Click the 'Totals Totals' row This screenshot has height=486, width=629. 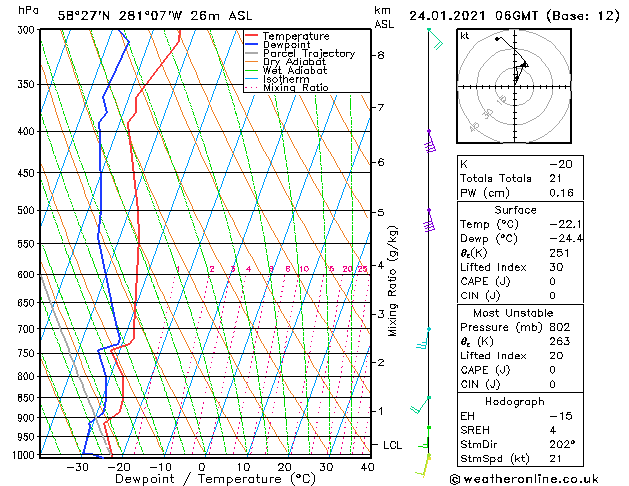click(x=520, y=178)
